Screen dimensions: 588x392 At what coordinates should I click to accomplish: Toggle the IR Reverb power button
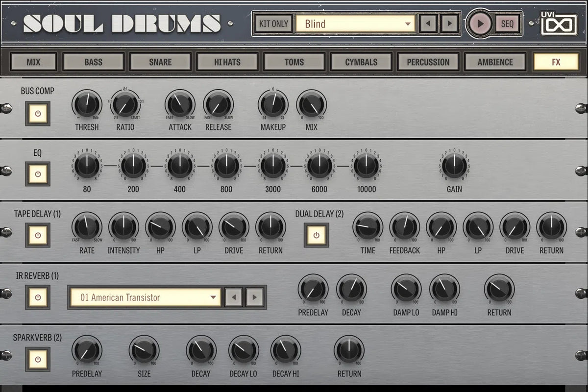[38, 297]
